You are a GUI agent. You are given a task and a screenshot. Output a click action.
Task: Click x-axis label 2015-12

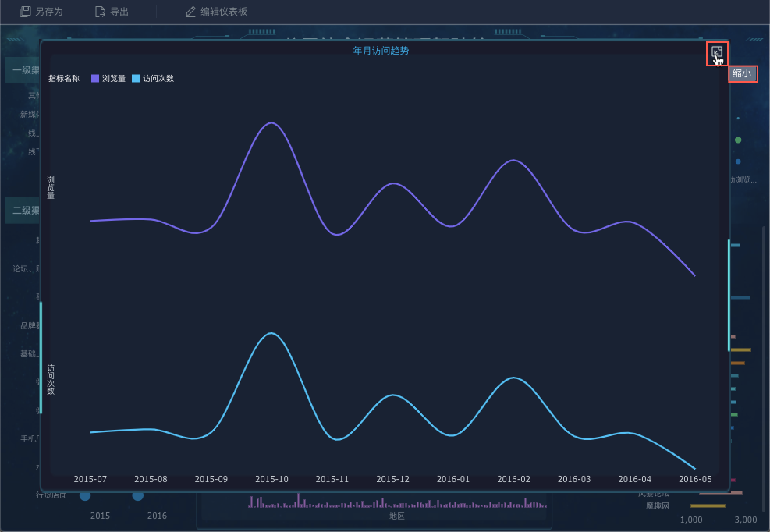(x=393, y=479)
